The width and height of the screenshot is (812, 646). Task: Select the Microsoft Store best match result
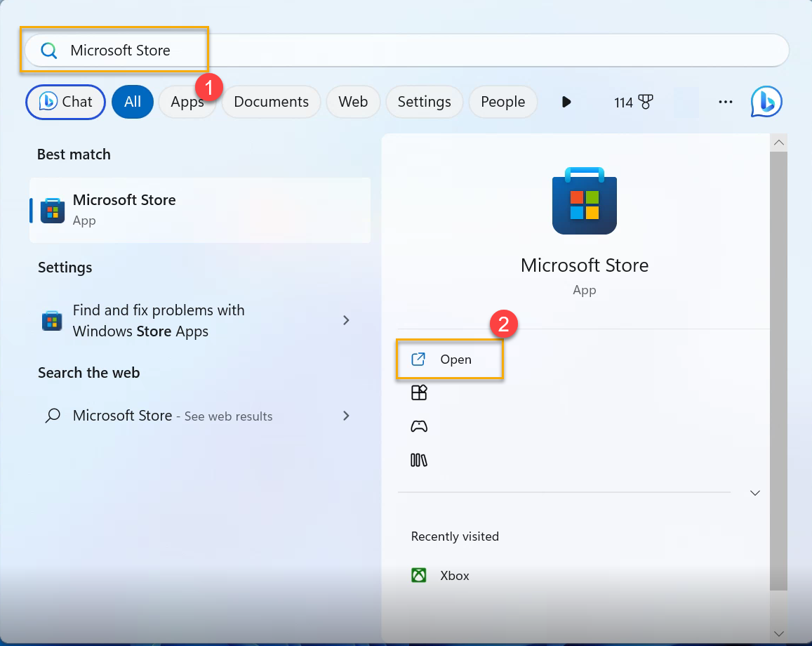[200, 210]
